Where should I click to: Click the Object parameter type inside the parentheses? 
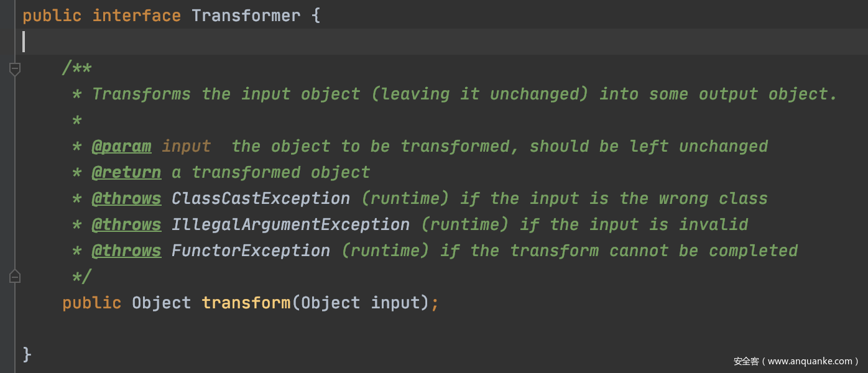point(330,303)
